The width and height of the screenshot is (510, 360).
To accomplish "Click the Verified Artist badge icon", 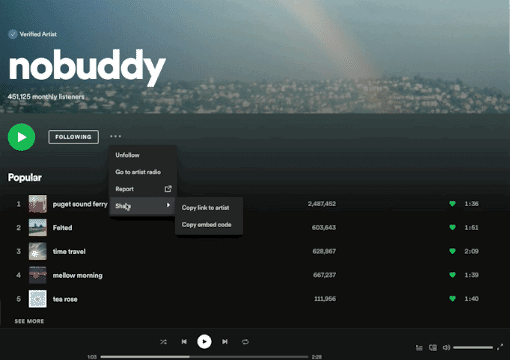I will (13, 34).
